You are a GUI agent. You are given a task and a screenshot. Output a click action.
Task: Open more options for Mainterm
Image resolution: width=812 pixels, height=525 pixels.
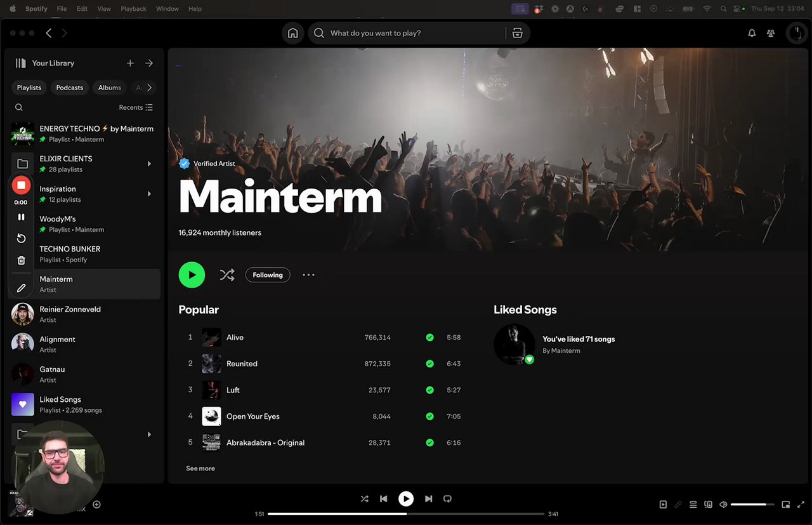(x=308, y=275)
